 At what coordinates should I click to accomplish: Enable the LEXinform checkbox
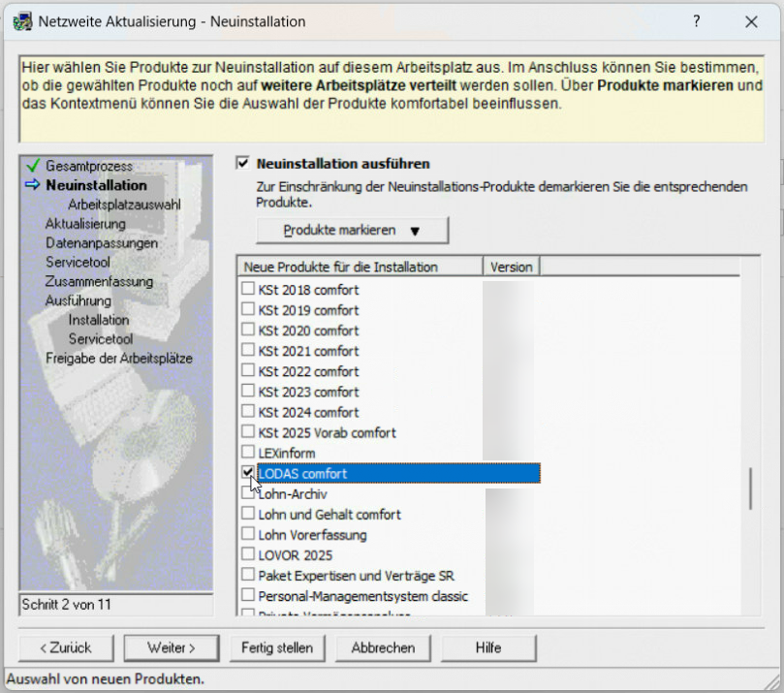click(x=248, y=453)
